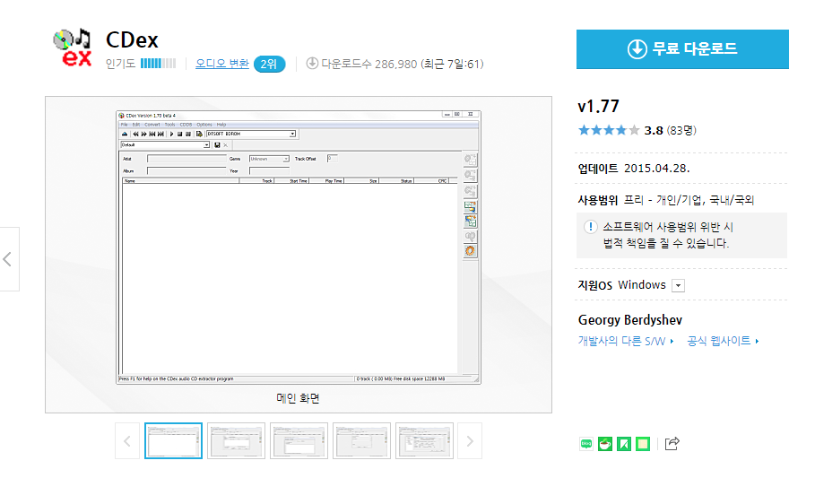Screen dimensions: 815x504
Task: Click the WAV to MPEG convert icon
Action: tap(471, 207)
